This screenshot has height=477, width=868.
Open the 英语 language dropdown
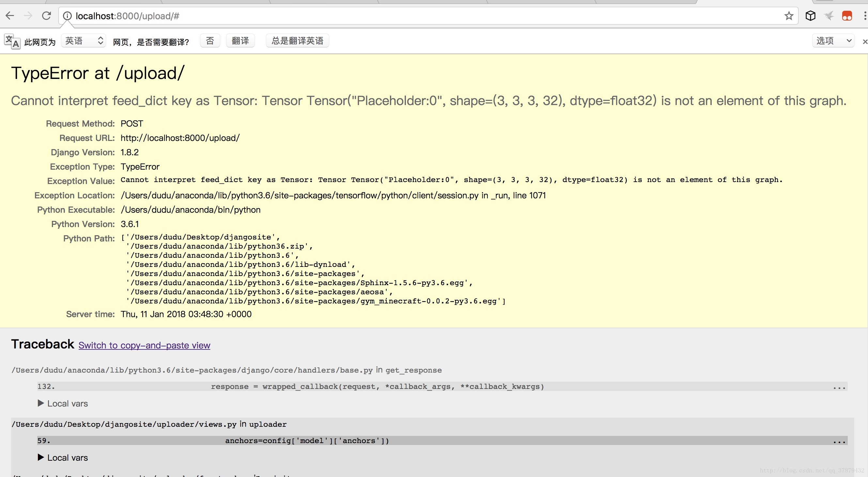84,41
